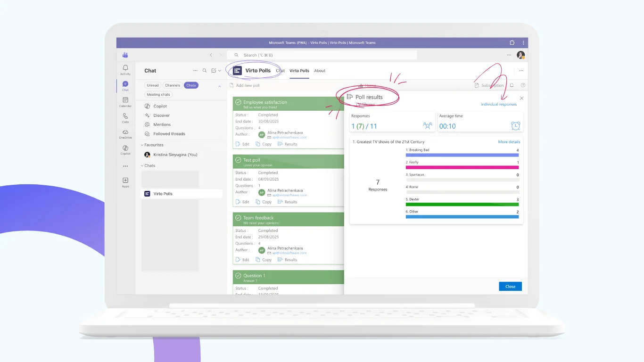Select the underlined Virto Polls tab

coord(299,71)
